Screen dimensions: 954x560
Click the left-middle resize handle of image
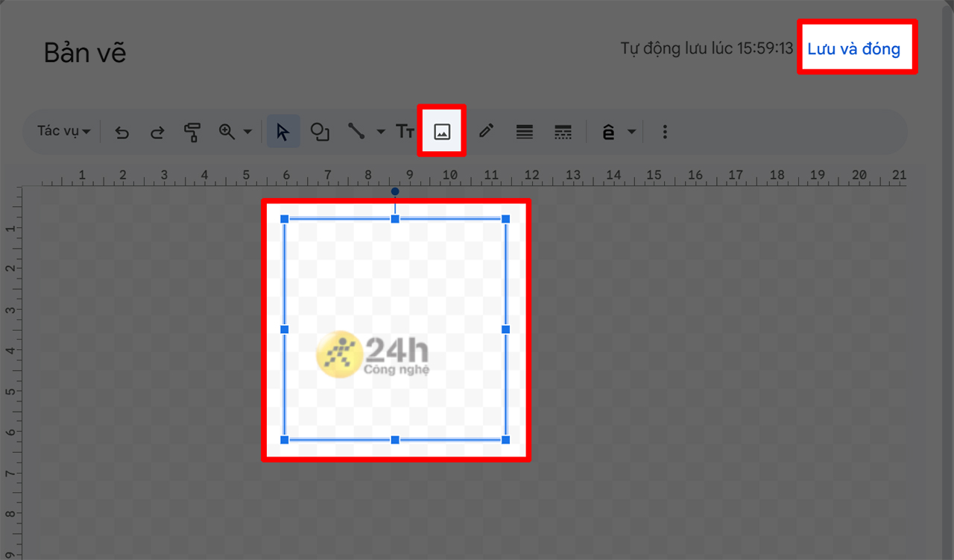pos(284,329)
